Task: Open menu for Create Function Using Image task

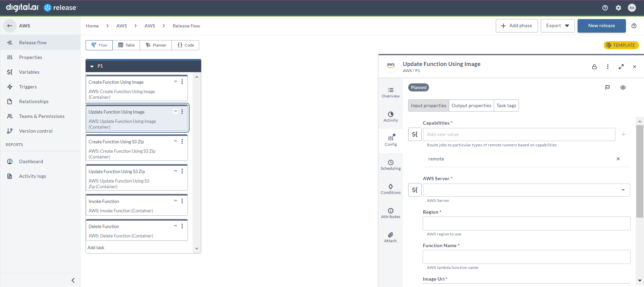Action: click(182, 82)
